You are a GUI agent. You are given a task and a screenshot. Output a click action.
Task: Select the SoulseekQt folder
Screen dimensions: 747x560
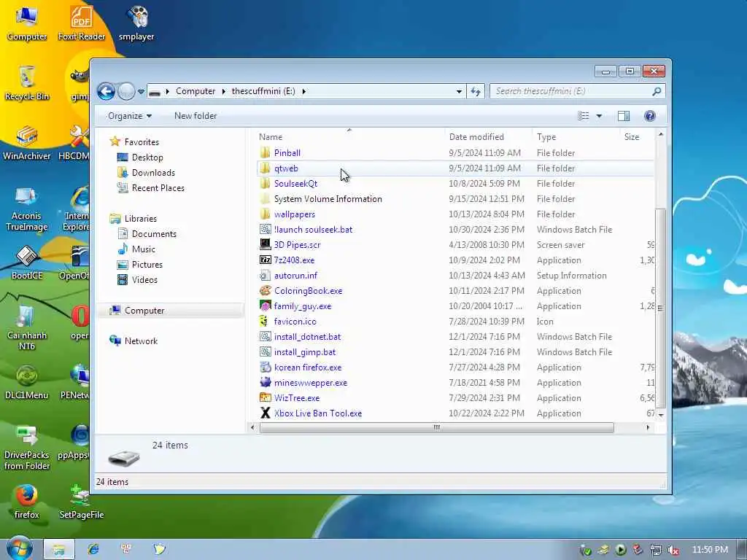[x=296, y=183]
